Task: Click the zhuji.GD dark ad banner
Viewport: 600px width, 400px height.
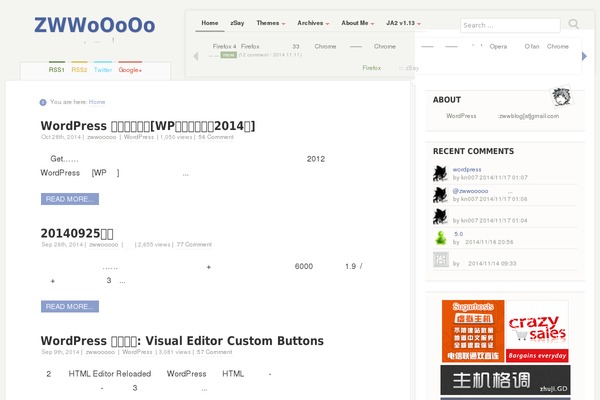Action: [x=505, y=380]
